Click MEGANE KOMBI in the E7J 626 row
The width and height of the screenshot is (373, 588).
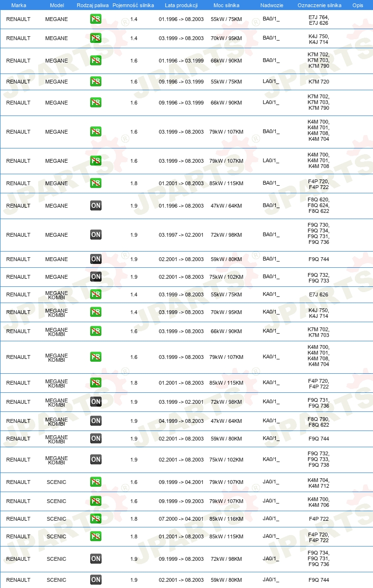pyautogui.click(x=56, y=295)
